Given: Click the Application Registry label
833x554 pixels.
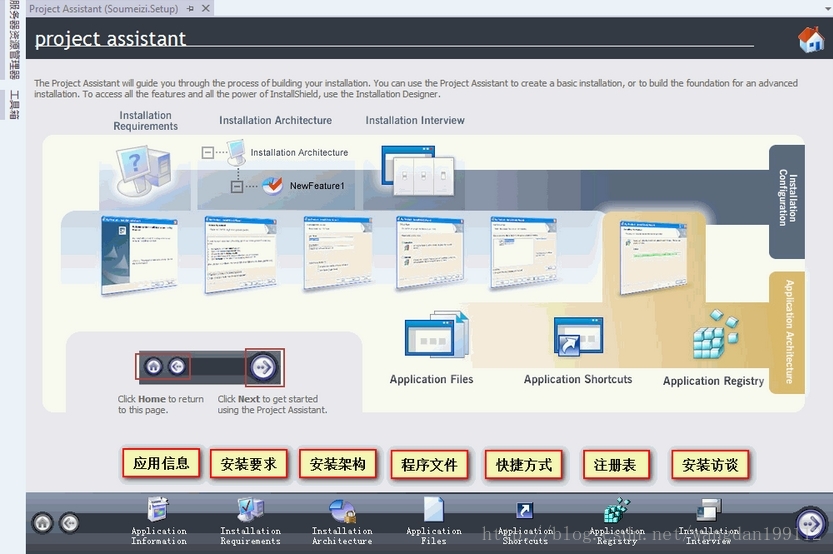Looking at the screenshot, I should click(713, 381).
